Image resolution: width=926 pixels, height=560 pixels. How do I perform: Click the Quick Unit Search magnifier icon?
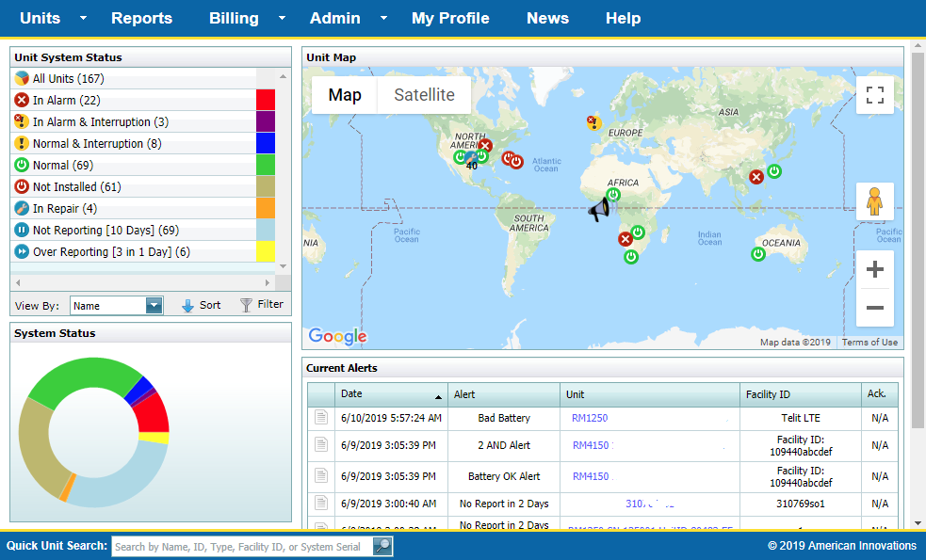coord(382,547)
